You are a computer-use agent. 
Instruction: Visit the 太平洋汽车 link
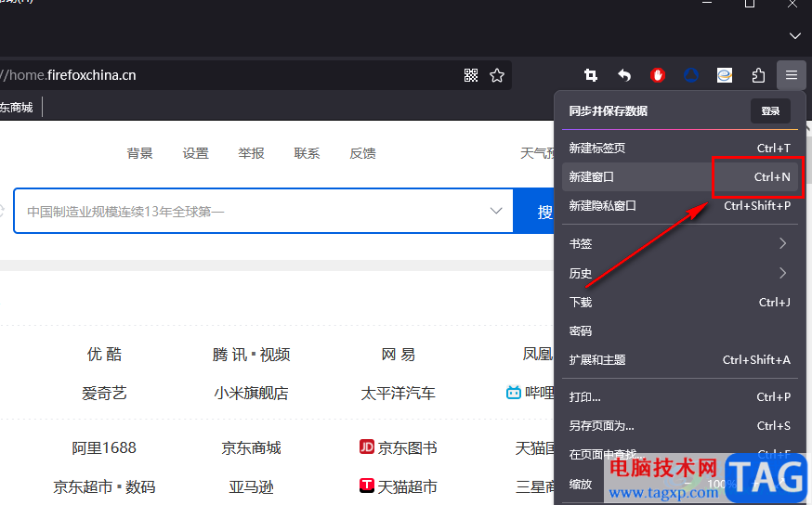[x=399, y=394]
